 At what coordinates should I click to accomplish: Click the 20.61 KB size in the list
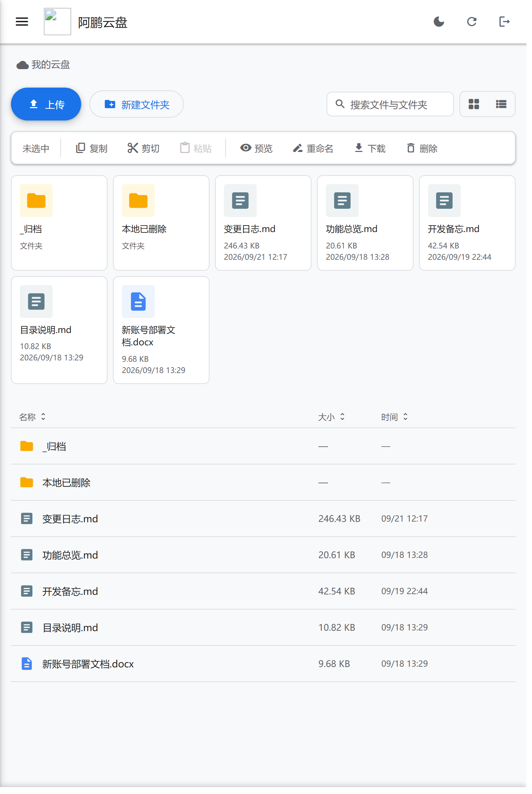(x=337, y=555)
